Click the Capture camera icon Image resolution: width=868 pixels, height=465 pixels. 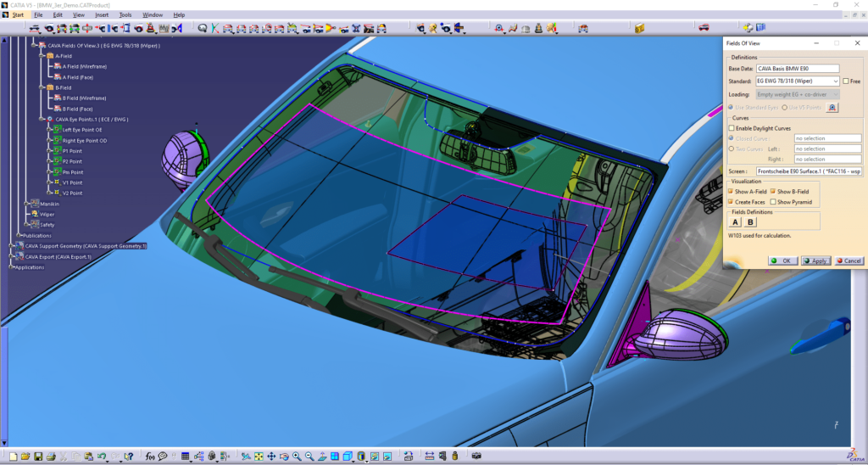(x=476, y=457)
